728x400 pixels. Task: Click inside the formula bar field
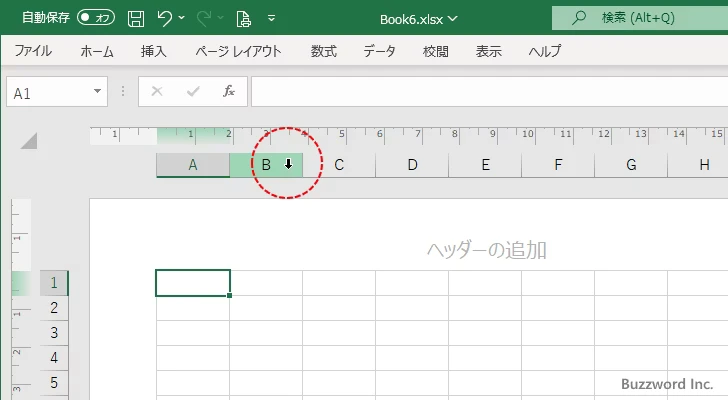coord(489,92)
